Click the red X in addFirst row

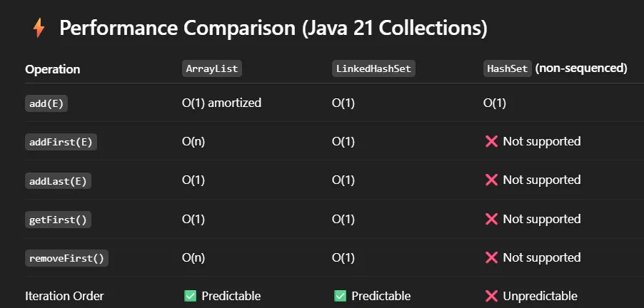click(491, 141)
